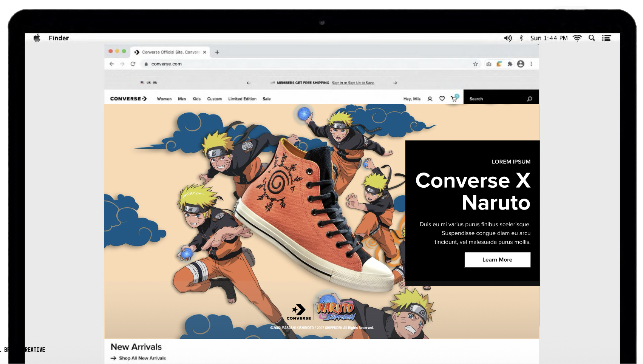Open the Custom menu
The width and height of the screenshot is (643, 364).
[214, 99]
